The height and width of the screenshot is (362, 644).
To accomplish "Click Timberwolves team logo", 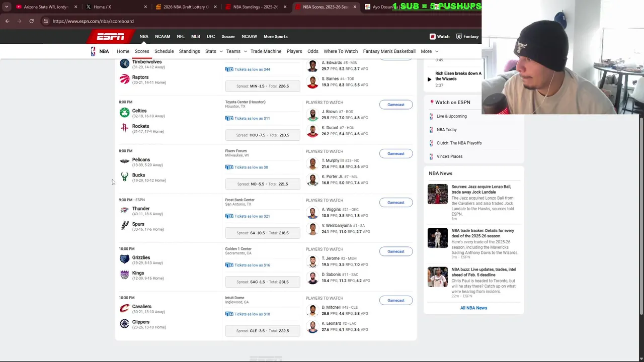I will click(124, 64).
